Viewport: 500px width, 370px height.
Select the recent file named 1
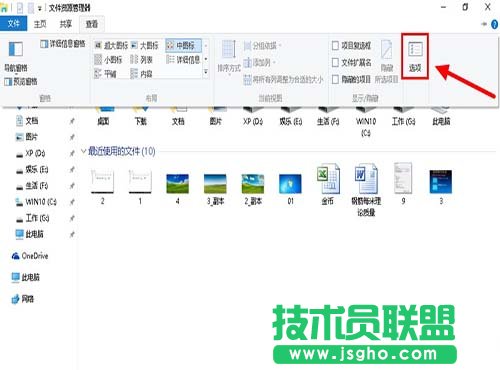140,187
